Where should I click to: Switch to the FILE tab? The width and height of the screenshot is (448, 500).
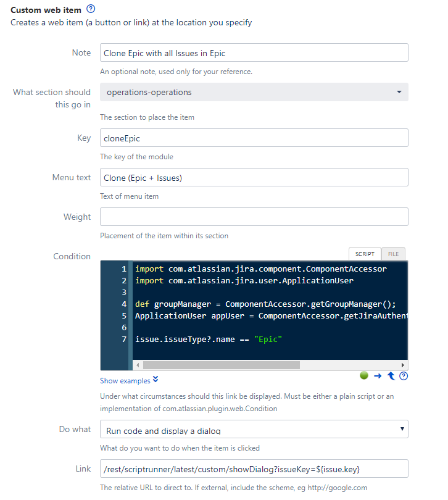(393, 254)
